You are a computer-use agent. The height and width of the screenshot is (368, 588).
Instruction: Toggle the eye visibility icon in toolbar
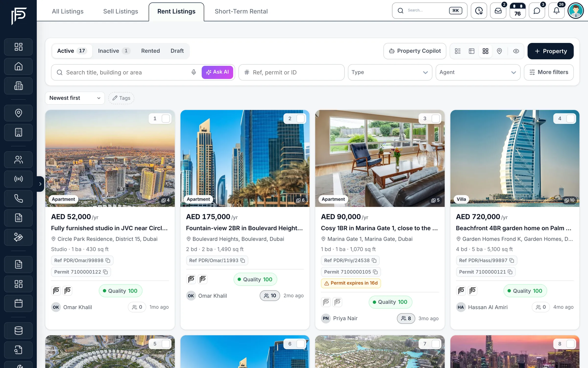pyautogui.click(x=516, y=51)
